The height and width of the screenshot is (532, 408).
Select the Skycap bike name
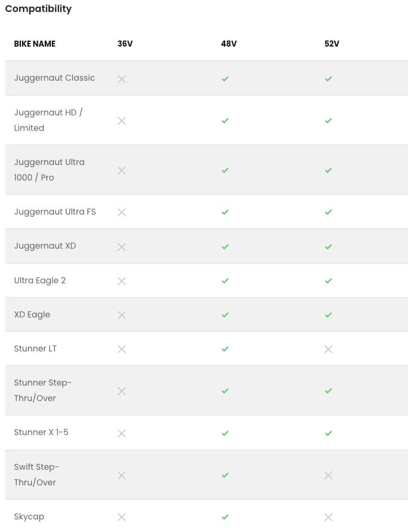29,516
